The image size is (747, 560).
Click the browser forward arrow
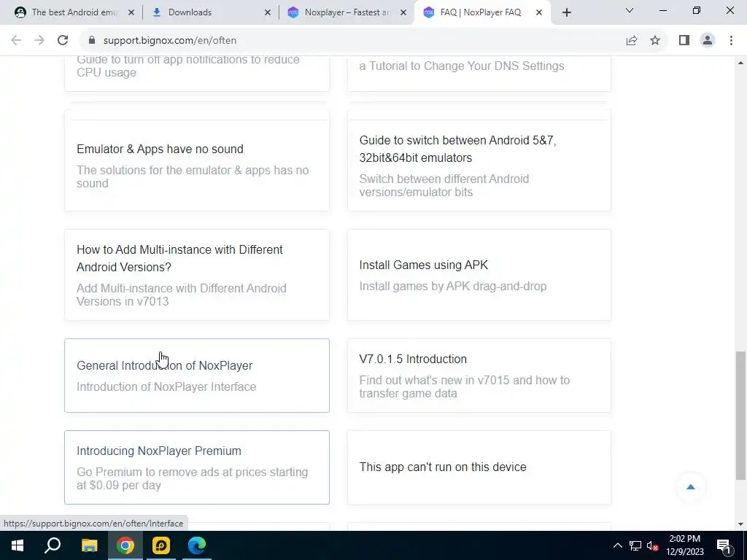[x=39, y=41]
